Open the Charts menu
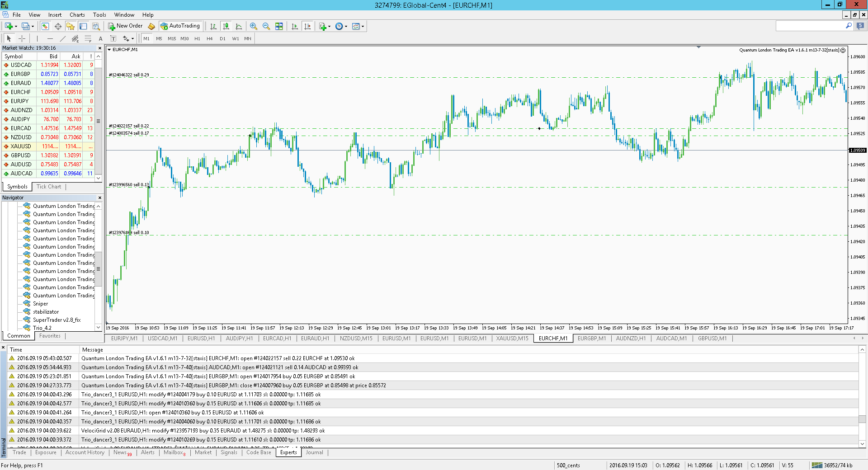 [77, 15]
